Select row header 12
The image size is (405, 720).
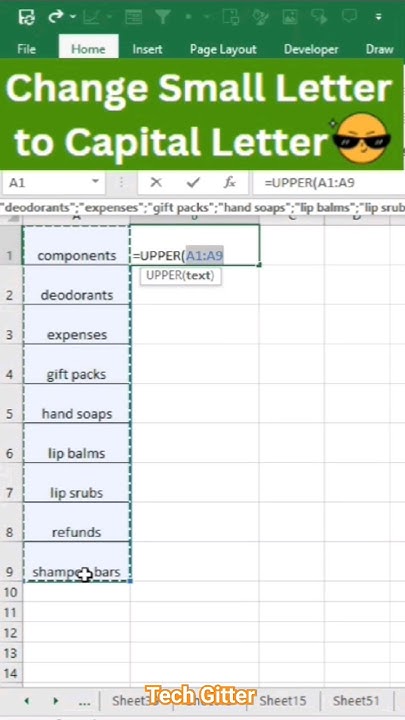(11, 633)
